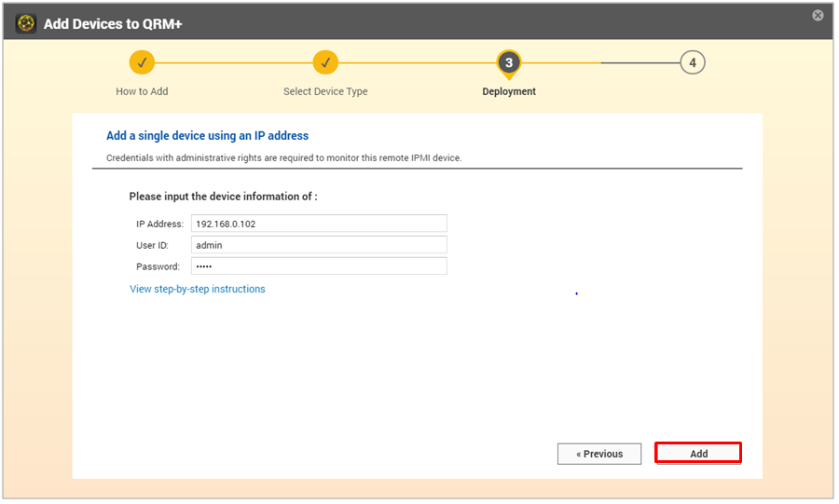The width and height of the screenshot is (839, 504).
Task: Click the 'Deployment' step label
Action: (x=509, y=91)
